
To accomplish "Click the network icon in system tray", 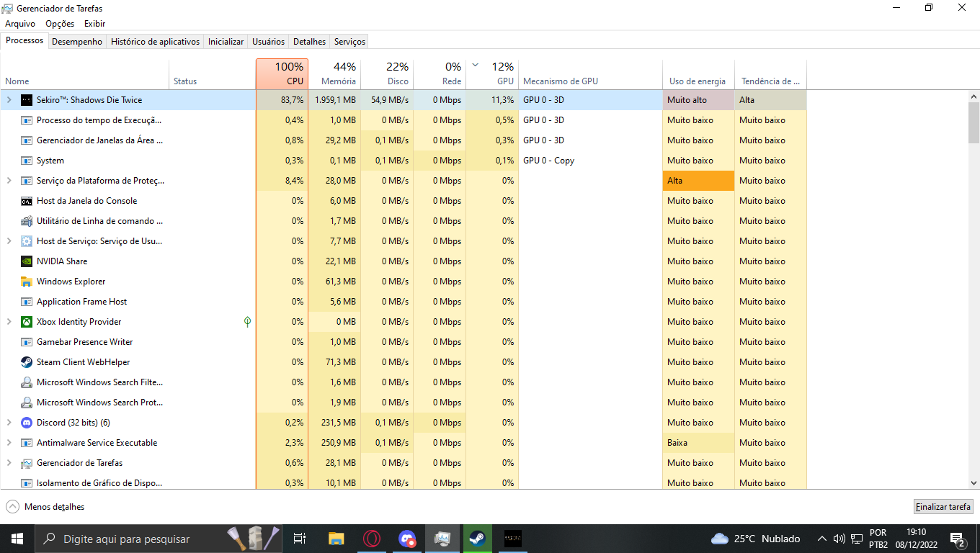I will [857, 539].
